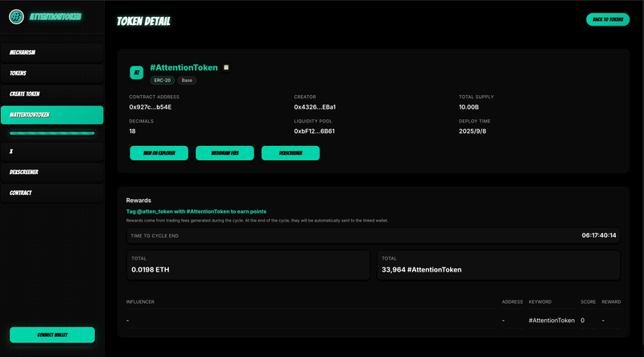644x357 pixels.
Task: Click the Time To Cycle End label
Action: click(155, 236)
